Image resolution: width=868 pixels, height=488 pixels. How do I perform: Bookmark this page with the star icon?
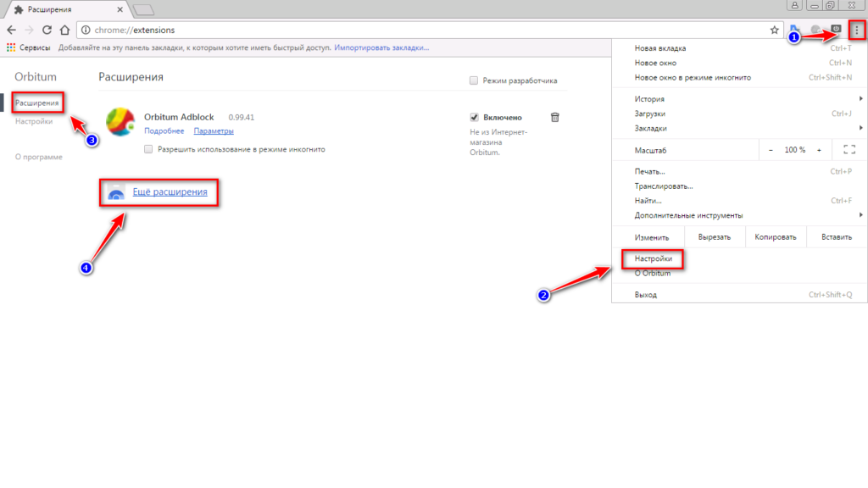click(x=774, y=30)
